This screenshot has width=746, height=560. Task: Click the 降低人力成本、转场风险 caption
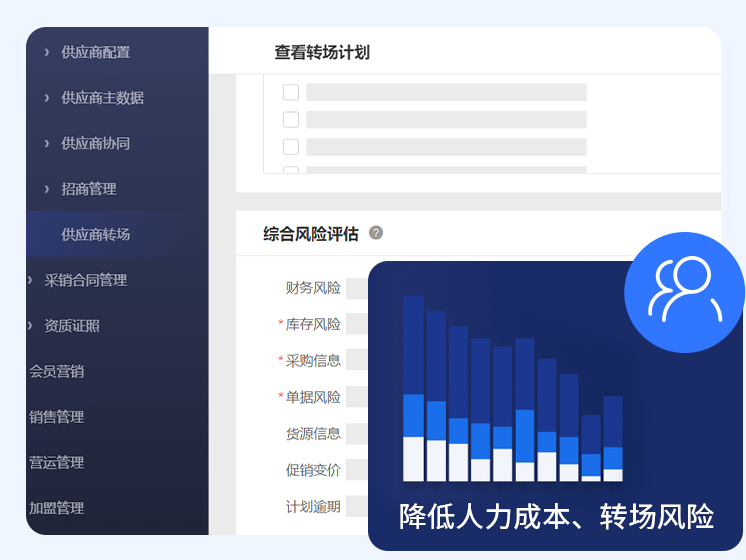(x=556, y=517)
